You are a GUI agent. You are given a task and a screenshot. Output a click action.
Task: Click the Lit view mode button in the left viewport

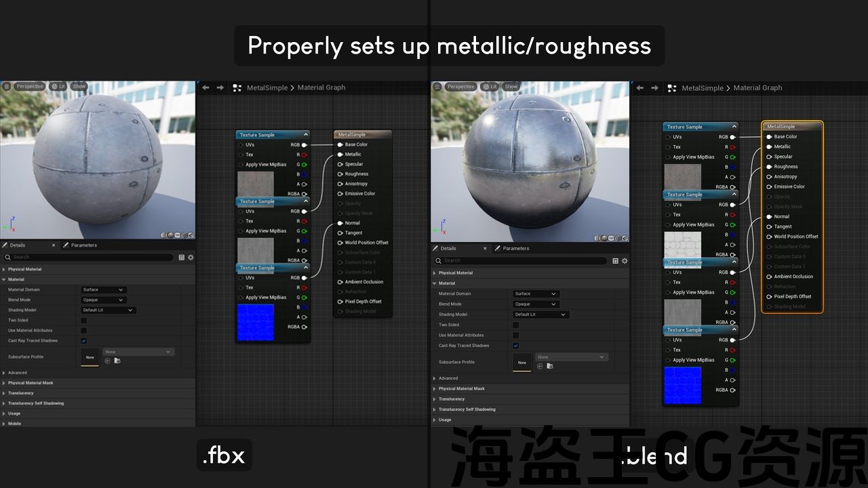(x=58, y=86)
